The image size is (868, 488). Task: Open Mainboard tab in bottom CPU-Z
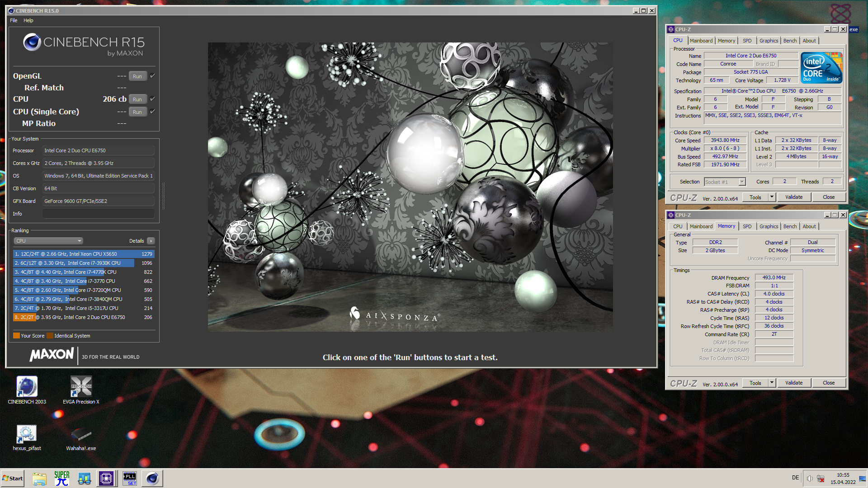pyautogui.click(x=701, y=226)
